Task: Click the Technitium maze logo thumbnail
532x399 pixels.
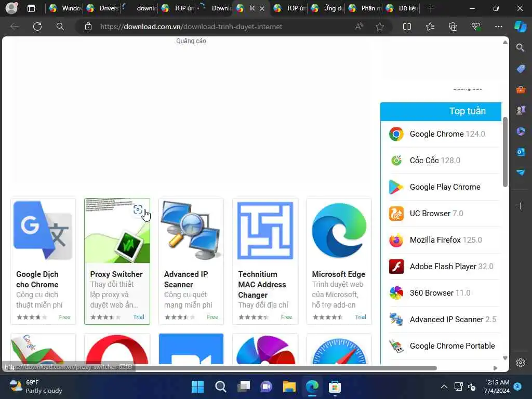Action: pyautogui.click(x=265, y=230)
